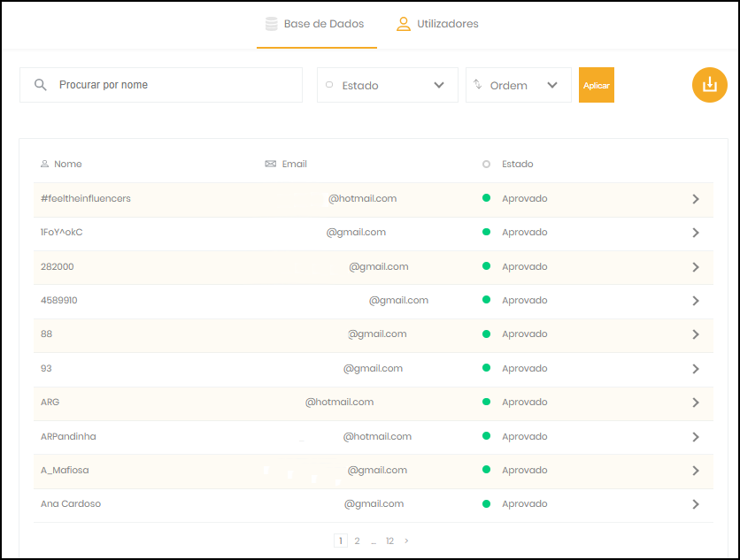Click the person icon in Nome column header
740x560 pixels.
(x=44, y=165)
